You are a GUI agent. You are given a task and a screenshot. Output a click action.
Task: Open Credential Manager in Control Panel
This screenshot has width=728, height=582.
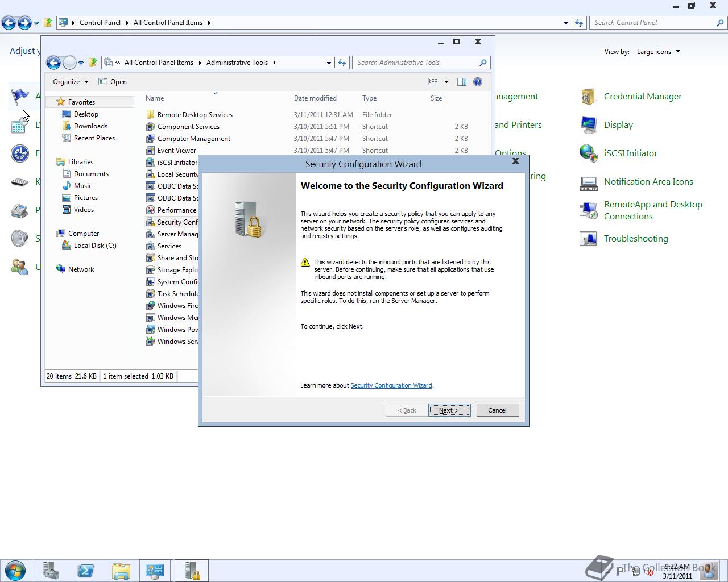click(x=643, y=97)
